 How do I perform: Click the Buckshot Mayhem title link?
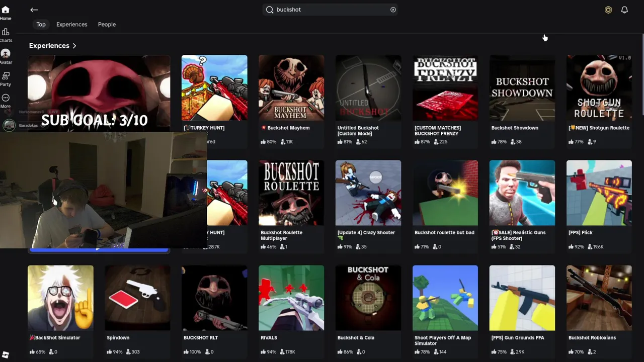click(x=286, y=128)
